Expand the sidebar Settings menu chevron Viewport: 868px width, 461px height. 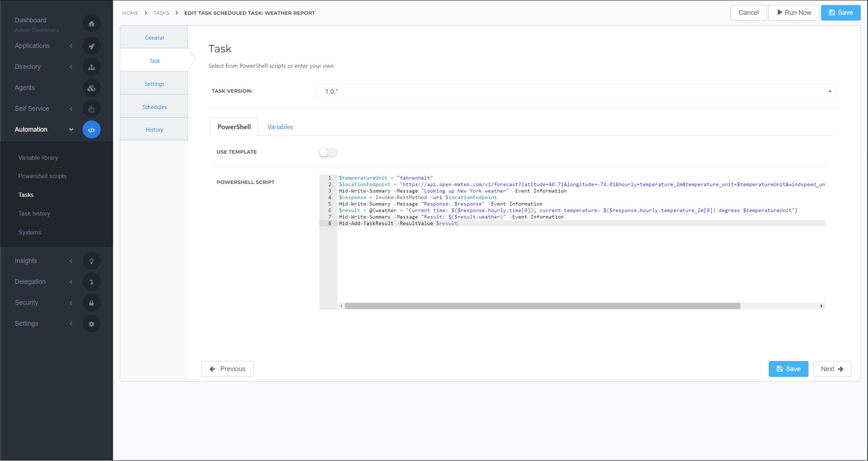pyautogui.click(x=71, y=323)
